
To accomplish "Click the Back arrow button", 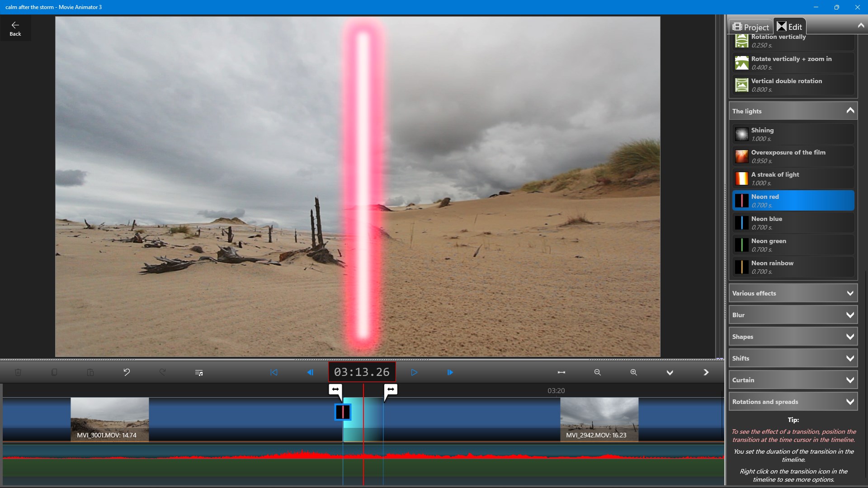I will click(15, 28).
